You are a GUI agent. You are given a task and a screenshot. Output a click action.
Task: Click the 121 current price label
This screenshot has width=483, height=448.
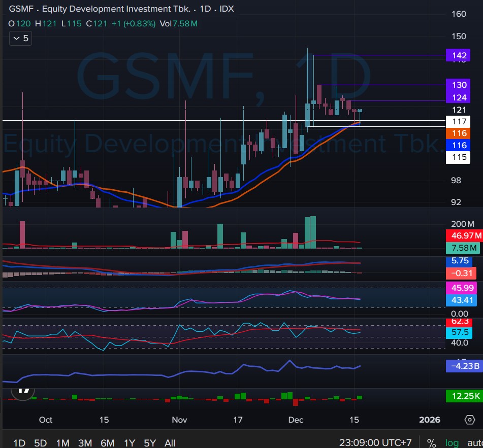459,110
